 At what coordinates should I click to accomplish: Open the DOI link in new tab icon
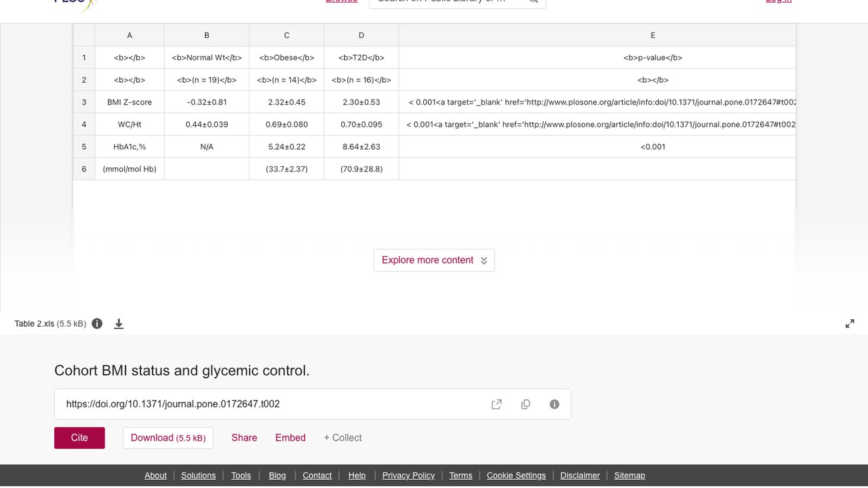click(496, 404)
